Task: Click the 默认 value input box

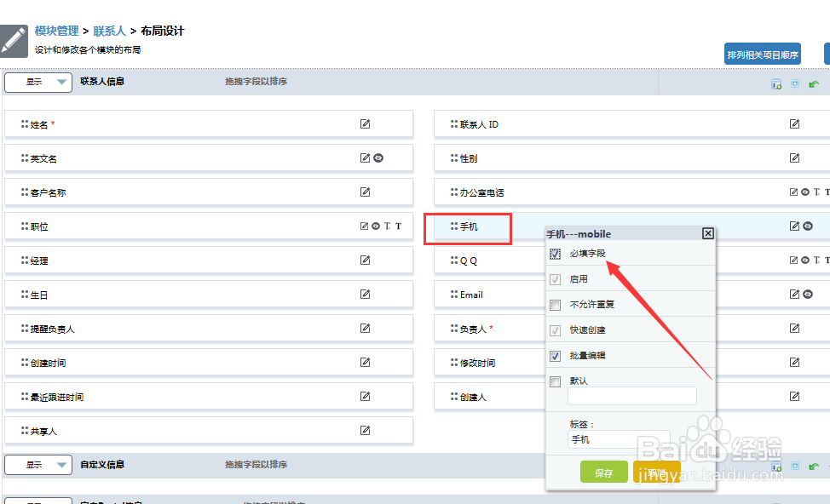Action: (632, 396)
